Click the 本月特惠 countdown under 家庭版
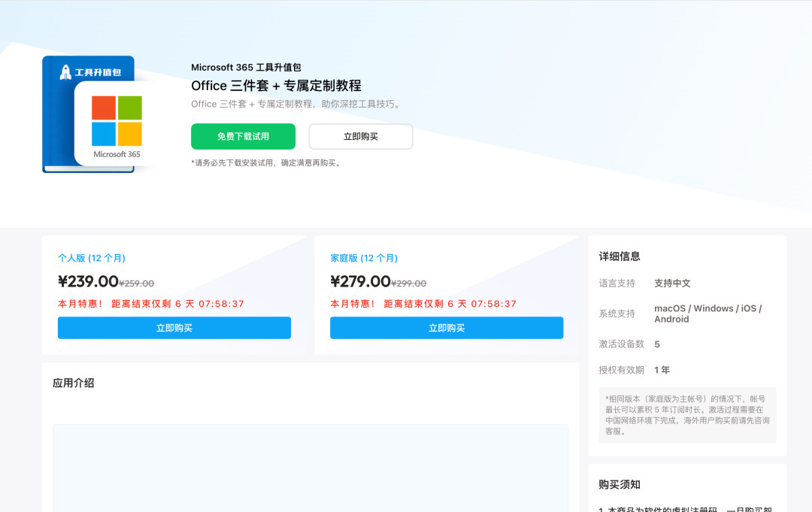The width and height of the screenshot is (812, 512). [423, 304]
